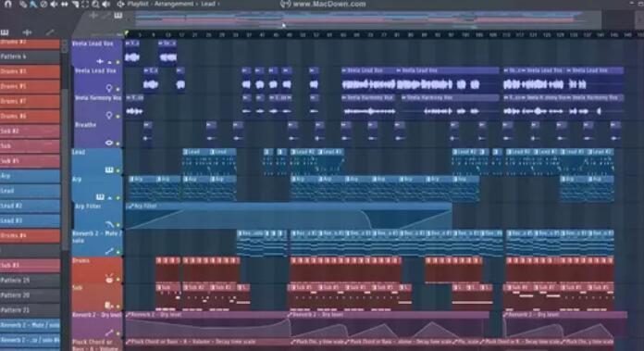644x351 pixels.
Task: Click the piano icon left of overview strip
Action: pos(118,16)
